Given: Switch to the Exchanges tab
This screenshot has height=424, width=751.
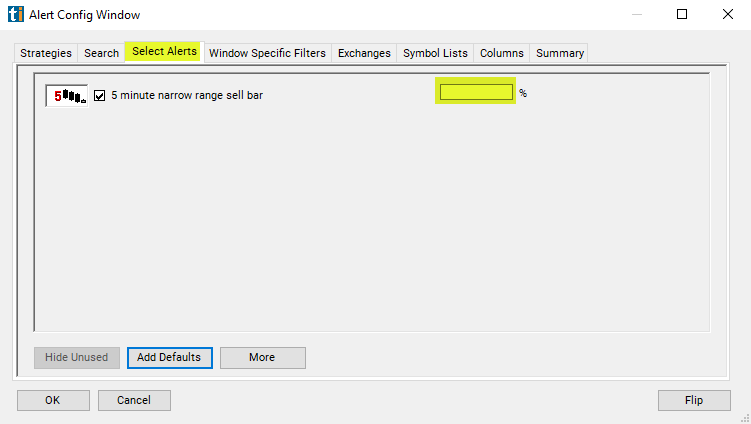Looking at the screenshot, I should pos(364,53).
